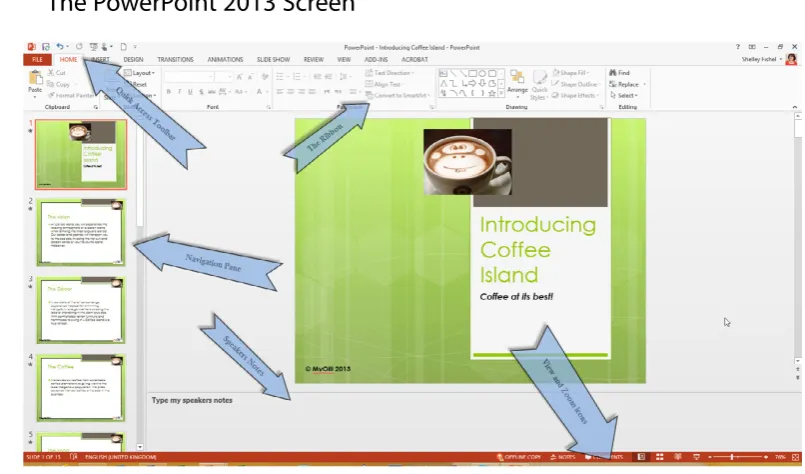Screen dimensions: 805x474
Task: Collapse the ribbon with chevron arrow
Action: pos(795,107)
